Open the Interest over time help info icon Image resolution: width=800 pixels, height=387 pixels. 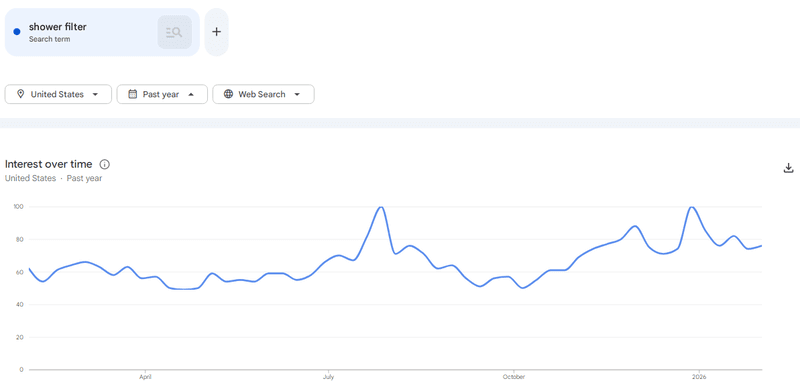[x=105, y=164]
